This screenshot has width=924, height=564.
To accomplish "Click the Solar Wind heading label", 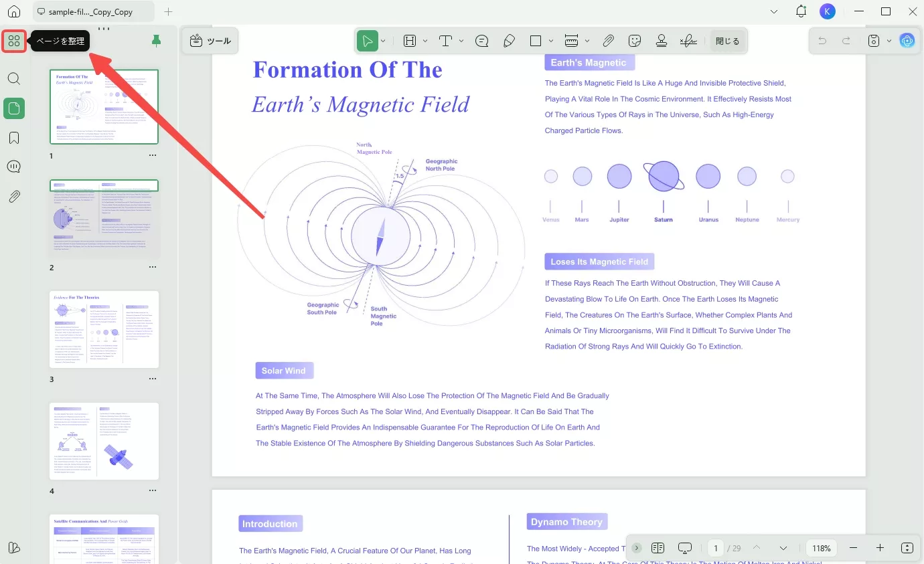I will pyautogui.click(x=284, y=371).
